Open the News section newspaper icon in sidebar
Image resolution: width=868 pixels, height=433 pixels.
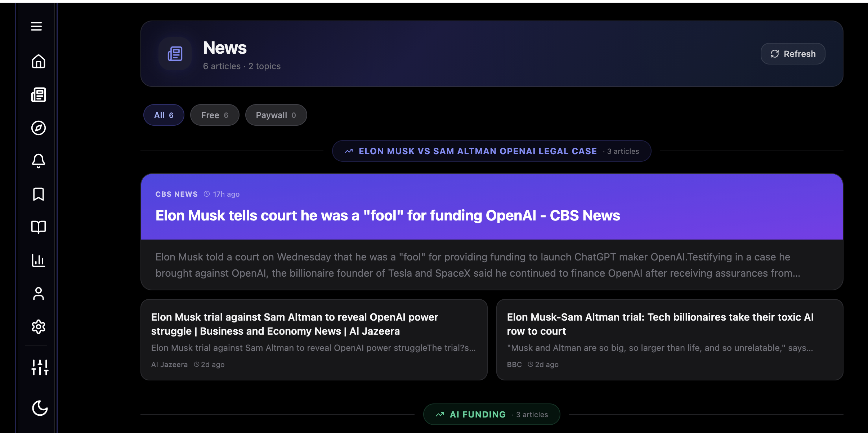(x=39, y=95)
